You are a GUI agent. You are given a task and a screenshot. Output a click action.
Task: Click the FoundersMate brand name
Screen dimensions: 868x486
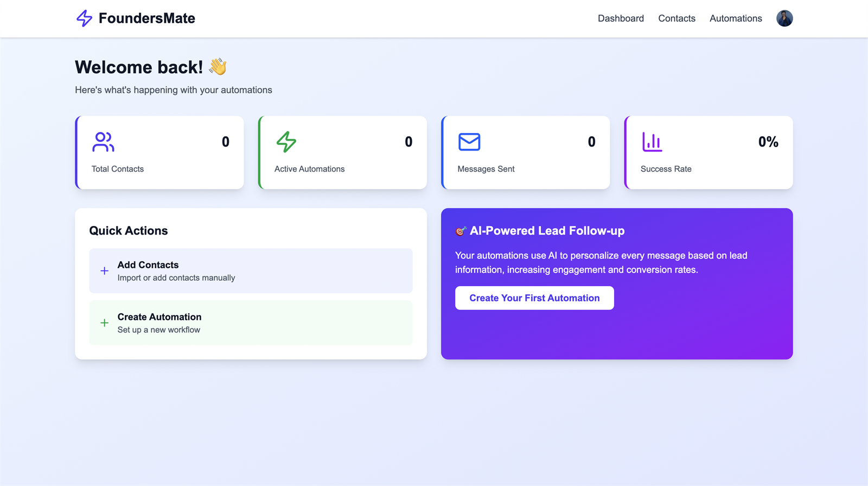click(x=147, y=18)
